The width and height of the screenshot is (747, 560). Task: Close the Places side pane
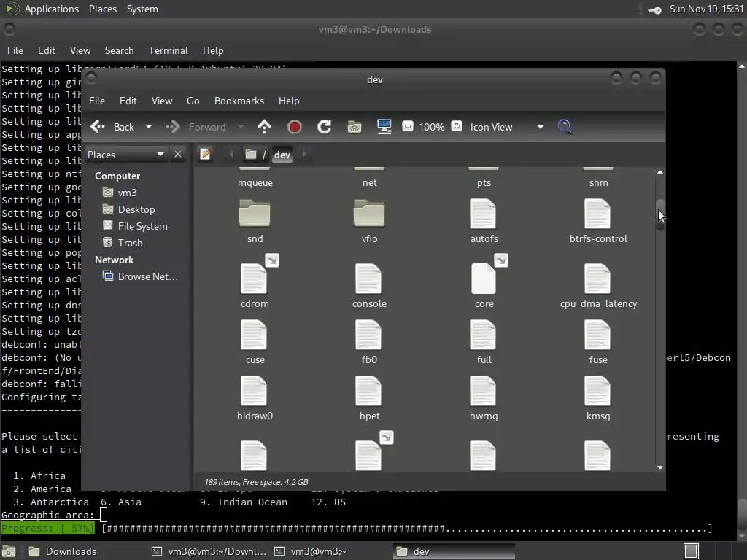178,155
